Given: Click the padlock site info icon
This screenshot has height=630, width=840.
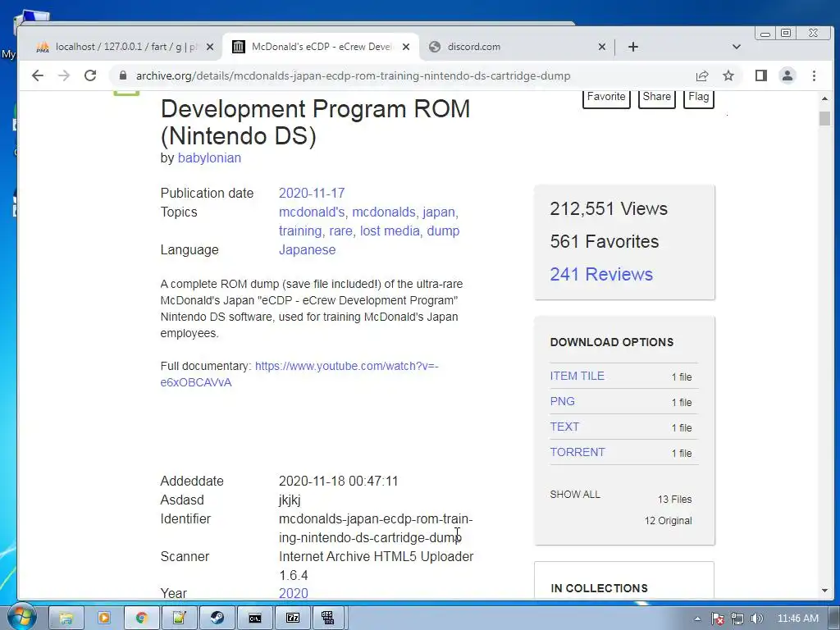Looking at the screenshot, I should (x=123, y=75).
